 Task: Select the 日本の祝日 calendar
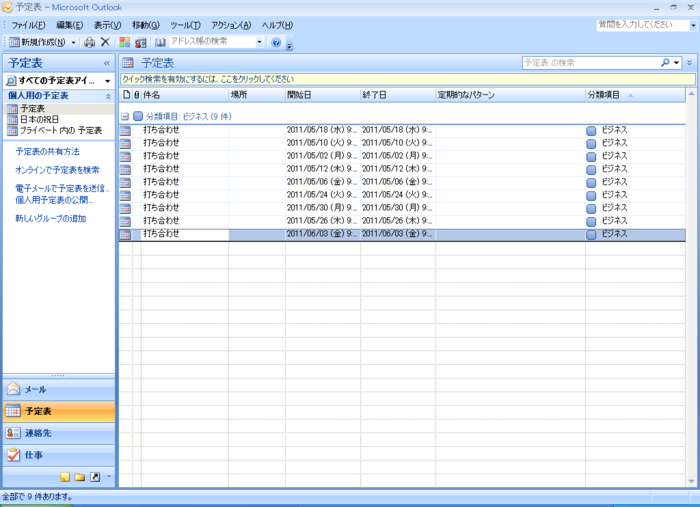pos(39,120)
